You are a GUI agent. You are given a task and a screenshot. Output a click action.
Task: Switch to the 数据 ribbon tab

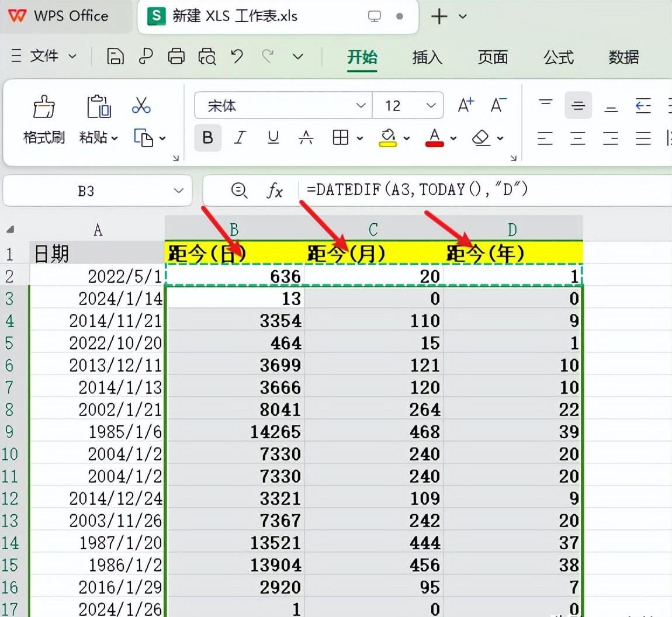(x=623, y=57)
